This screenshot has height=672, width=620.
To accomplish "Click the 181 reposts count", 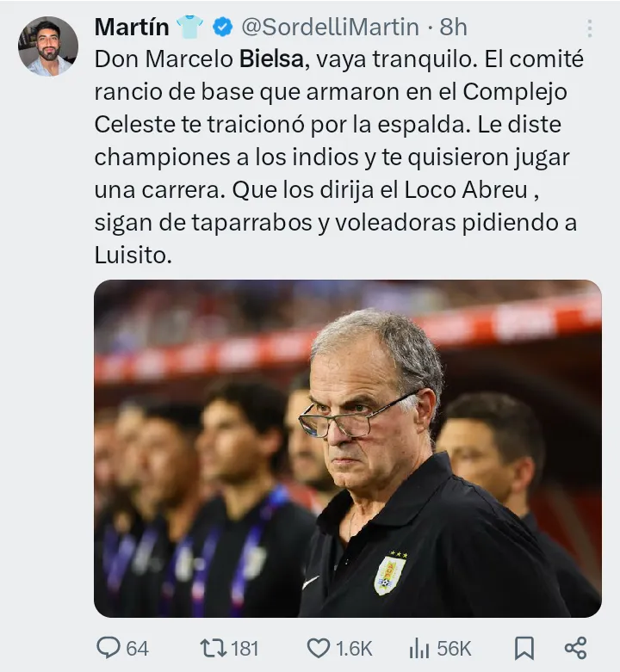I will [x=245, y=648].
